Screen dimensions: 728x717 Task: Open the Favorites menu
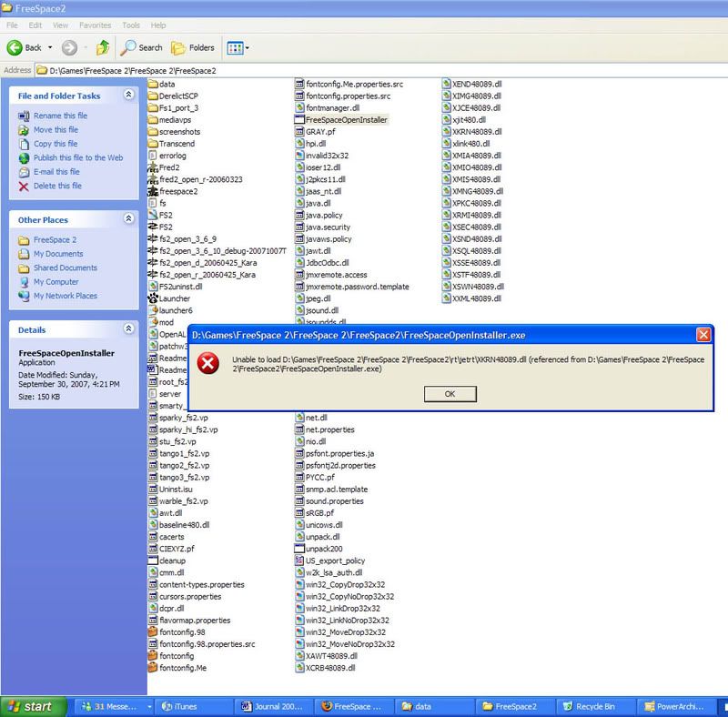pyautogui.click(x=96, y=25)
